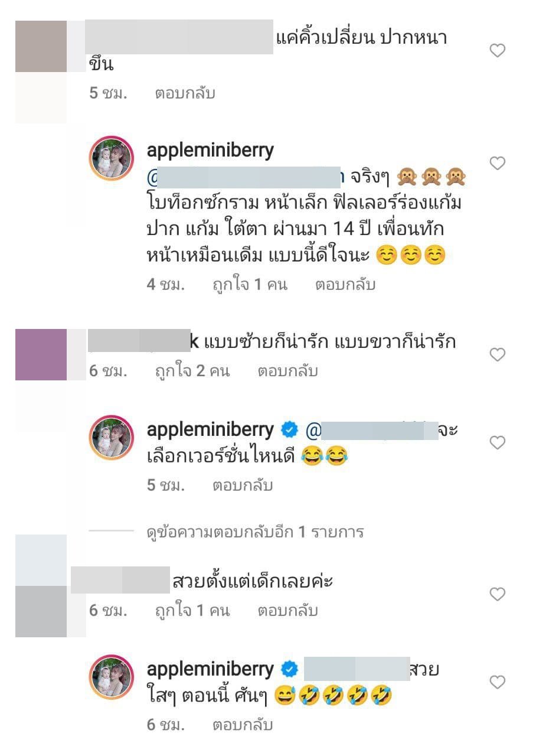Viewport: 536px width, 756px height.
Task: Like appleminiberry's reply about โบท็อกซ์กราม
Action: coord(498,163)
